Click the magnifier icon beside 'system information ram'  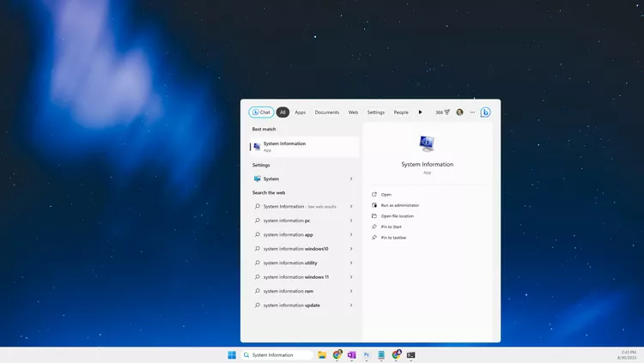pyautogui.click(x=257, y=291)
